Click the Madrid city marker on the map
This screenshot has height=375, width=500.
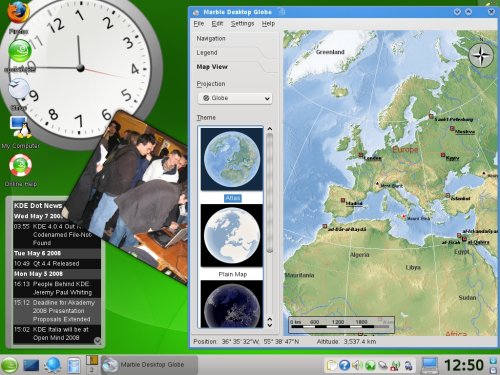point(342,200)
